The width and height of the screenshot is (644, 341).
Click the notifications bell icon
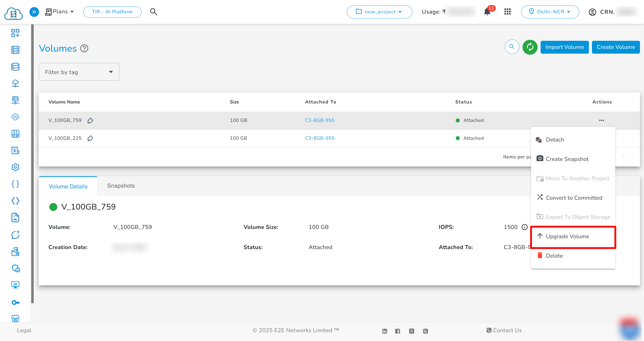[487, 12]
